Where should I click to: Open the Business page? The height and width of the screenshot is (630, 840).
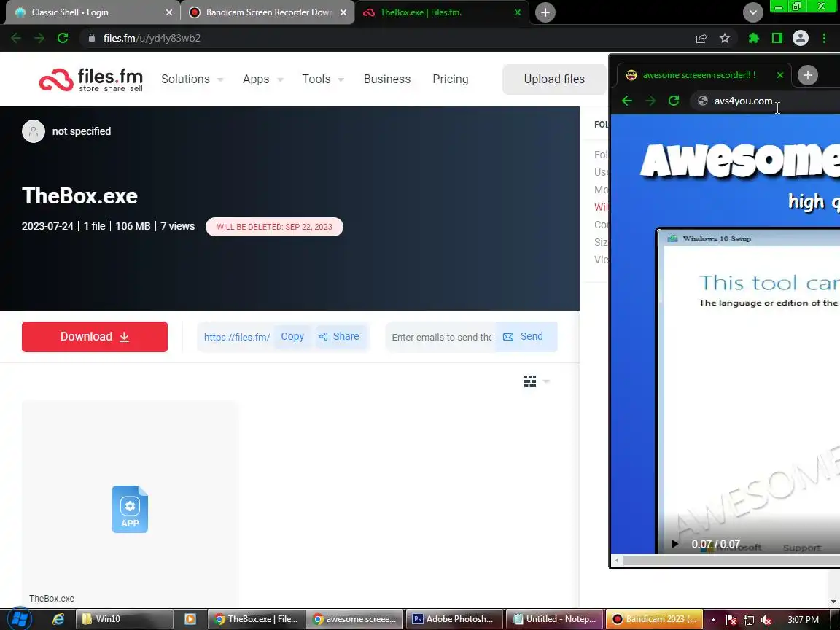tap(386, 79)
